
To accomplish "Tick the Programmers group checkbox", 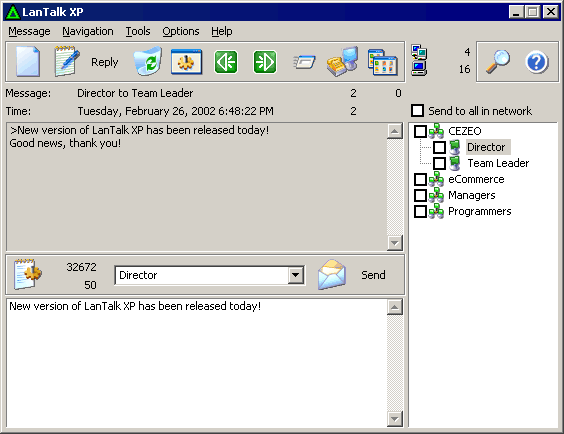I will point(420,211).
